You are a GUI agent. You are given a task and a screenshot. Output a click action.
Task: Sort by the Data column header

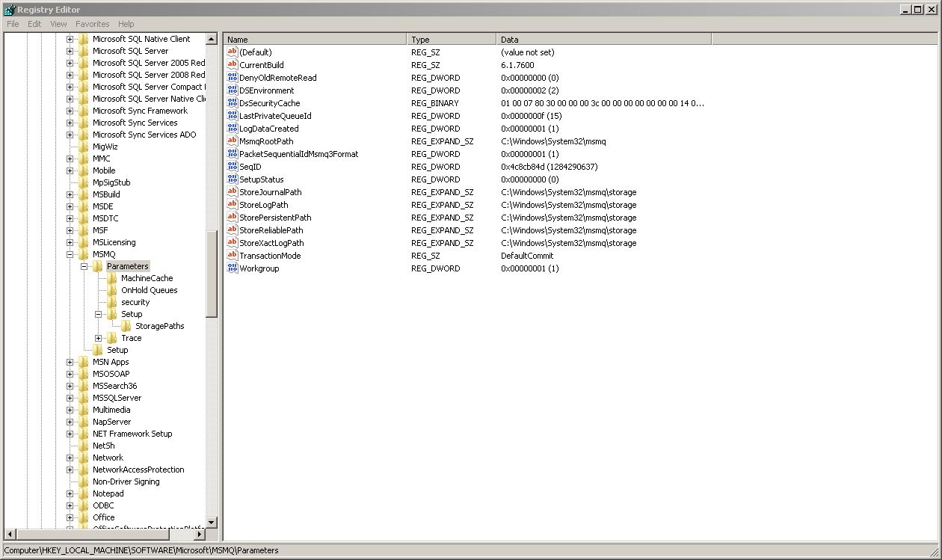604,40
